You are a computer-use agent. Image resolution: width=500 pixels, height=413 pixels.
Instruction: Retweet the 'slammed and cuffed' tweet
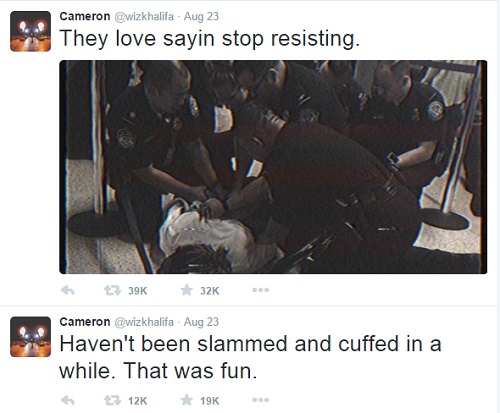(x=112, y=400)
